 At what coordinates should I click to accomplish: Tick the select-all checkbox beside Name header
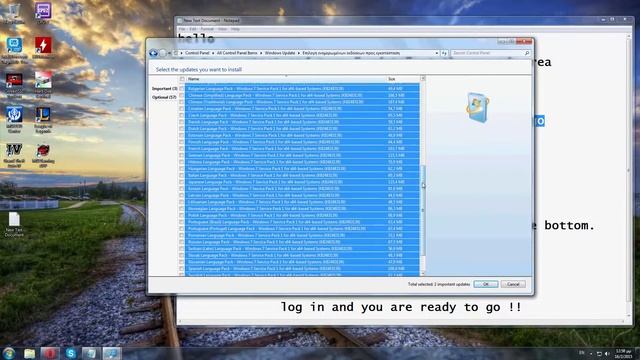(x=182, y=79)
